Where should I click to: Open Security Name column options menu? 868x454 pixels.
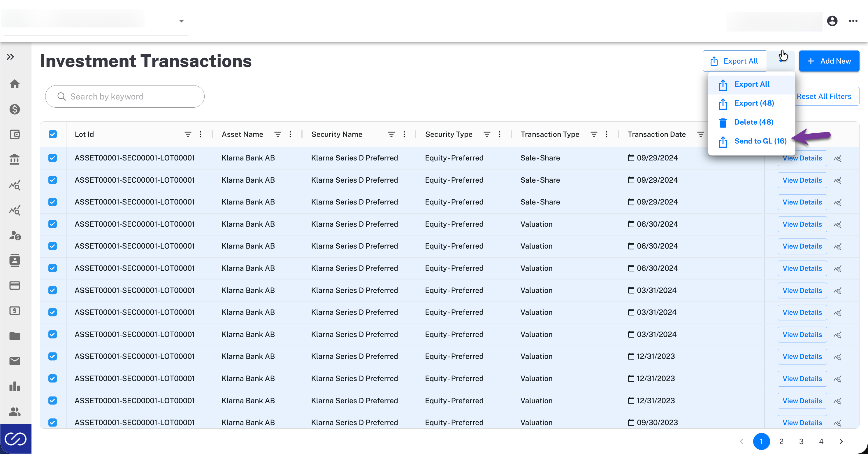tap(404, 134)
